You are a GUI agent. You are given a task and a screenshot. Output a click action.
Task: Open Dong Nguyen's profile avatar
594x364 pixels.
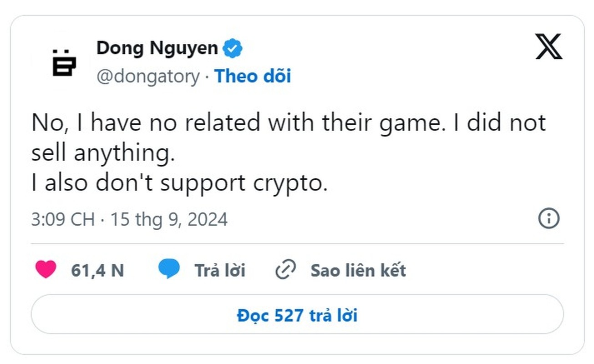point(64,61)
